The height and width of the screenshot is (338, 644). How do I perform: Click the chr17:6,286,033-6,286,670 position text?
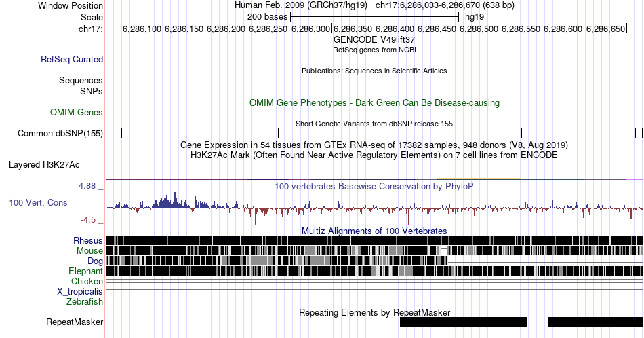coord(445,5)
